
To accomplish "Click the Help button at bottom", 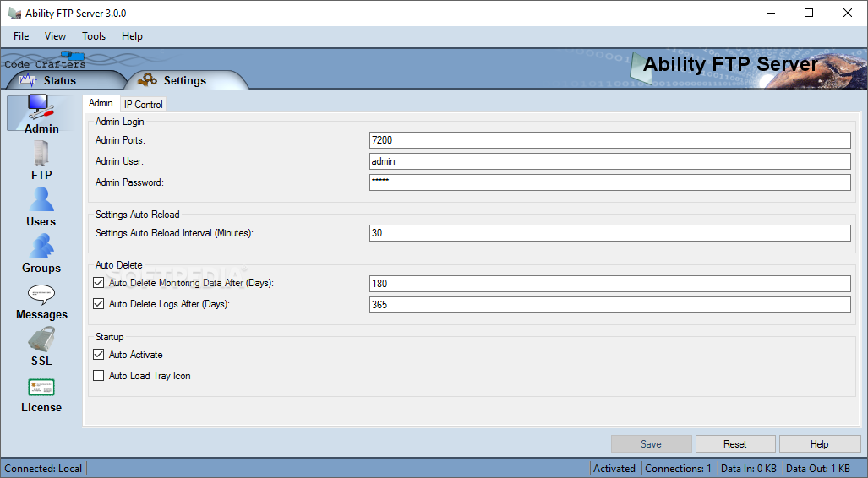I will (820, 443).
